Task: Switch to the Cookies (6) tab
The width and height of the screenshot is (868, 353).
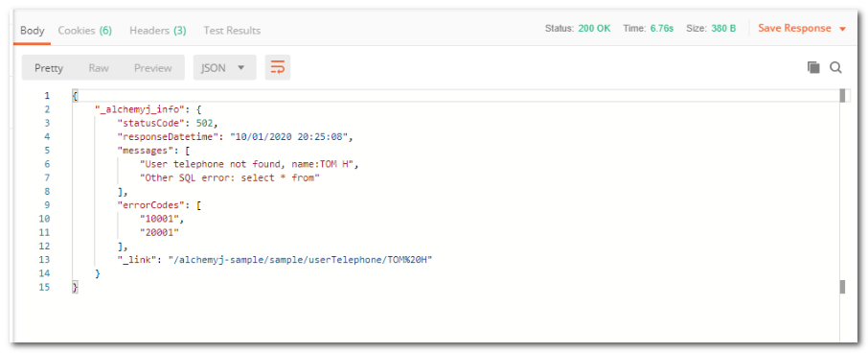Action: [x=84, y=31]
